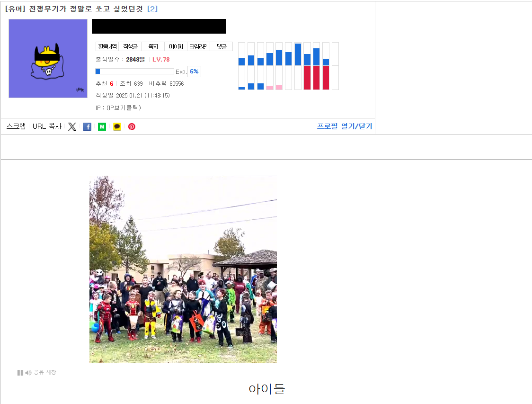
Task: Open the 마이피 tab
Action: 176,46
